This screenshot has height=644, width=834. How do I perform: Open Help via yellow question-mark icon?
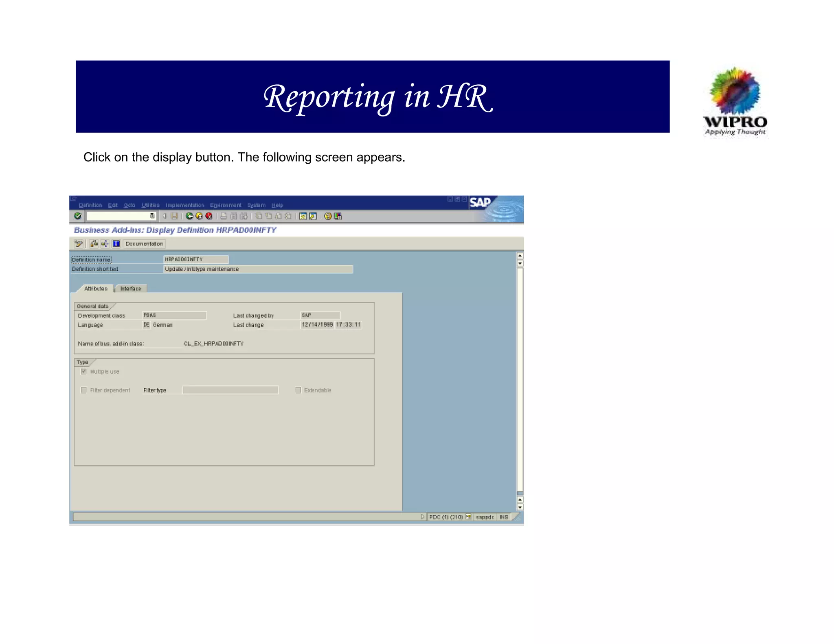(x=328, y=216)
